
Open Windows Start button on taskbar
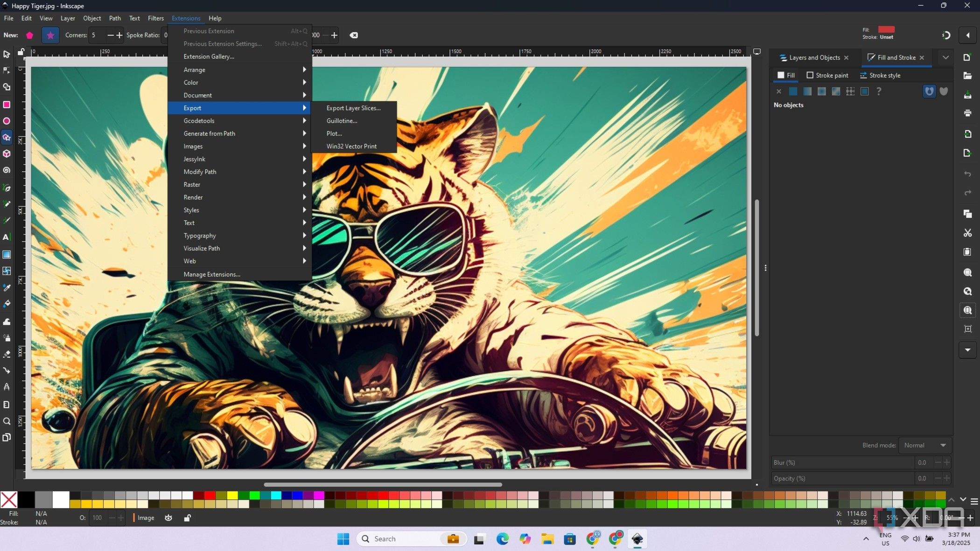[x=343, y=539]
